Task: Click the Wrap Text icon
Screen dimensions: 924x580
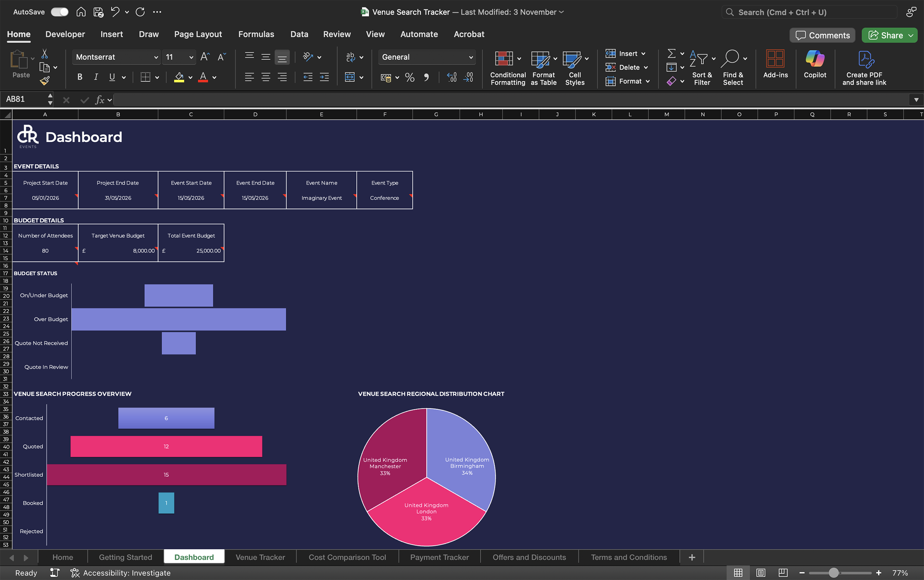Action: 350,57
